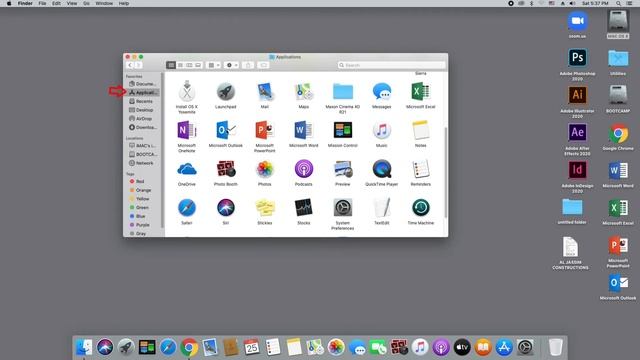Select Install OS X Yosemite app
This screenshot has width=640, height=360.
(187, 91)
